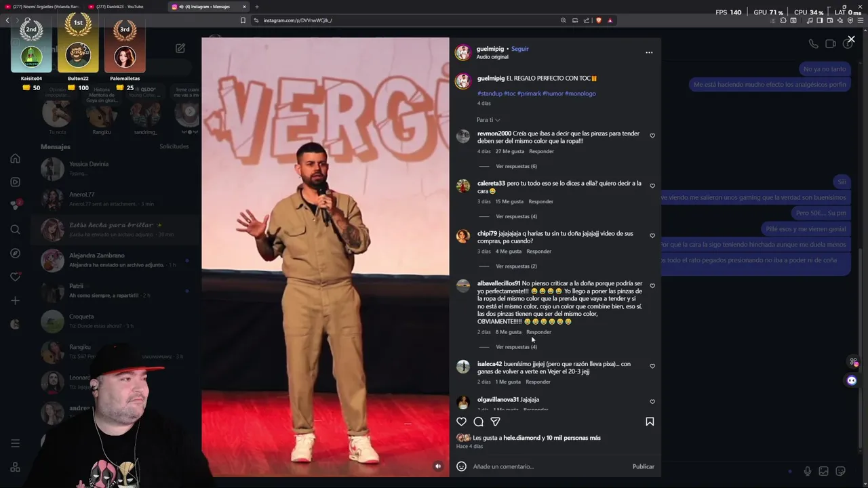The width and height of the screenshot is (868, 488).
Task: Expand 'Ver respuestas (4)' under albavallecillos91
Action: (516, 347)
